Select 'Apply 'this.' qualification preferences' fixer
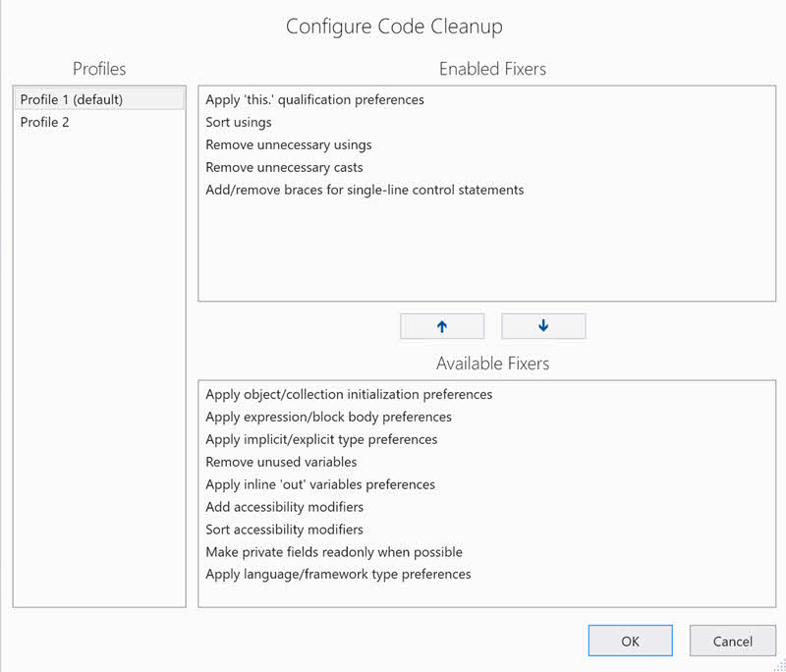 [314, 99]
